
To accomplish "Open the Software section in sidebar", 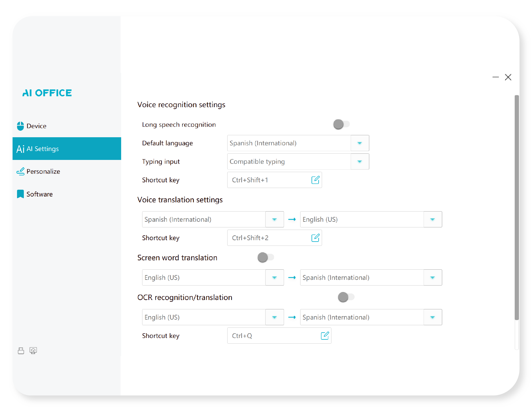I will pyautogui.click(x=39, y=194).
